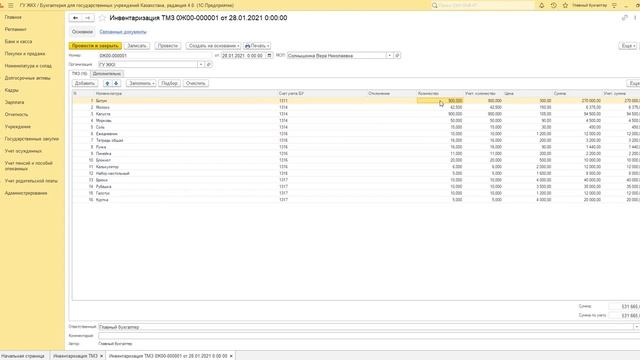Open the Начальная страница tab
The image size is (640, 360).
pyautogui.click(x=23, y=356)
